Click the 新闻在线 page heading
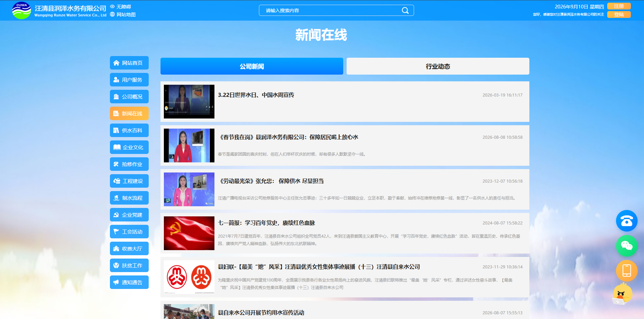644x319 pixels. 321,35
